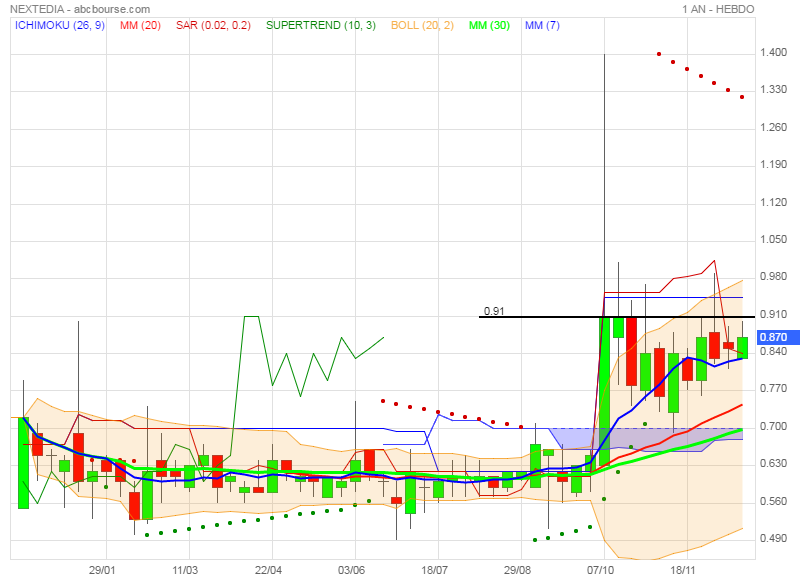Click the 1 AN - HEBDO period label
Image resolution: width=800 pixels, height=580 pixels.
[x=718, y=9]
